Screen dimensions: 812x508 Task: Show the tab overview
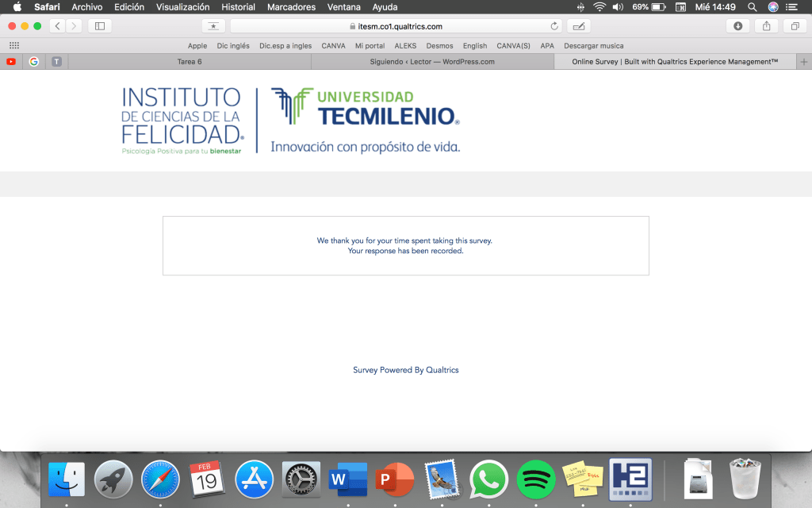click(x=795, y=26)
